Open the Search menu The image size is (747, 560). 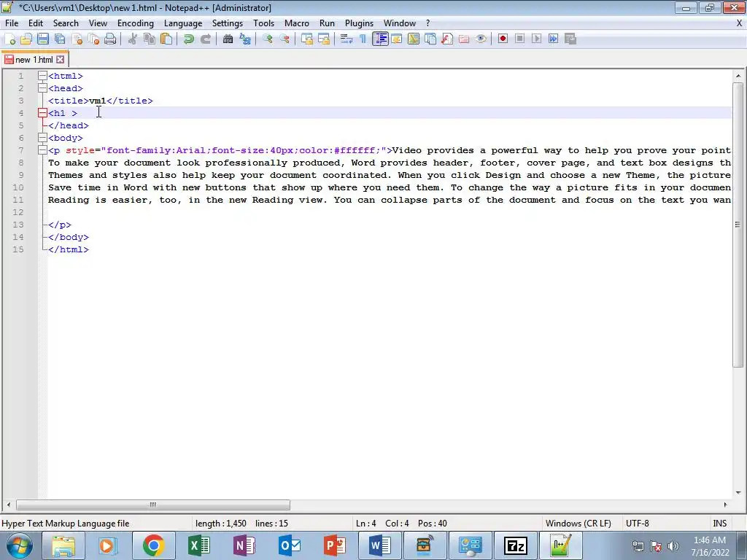coord(66,23)
